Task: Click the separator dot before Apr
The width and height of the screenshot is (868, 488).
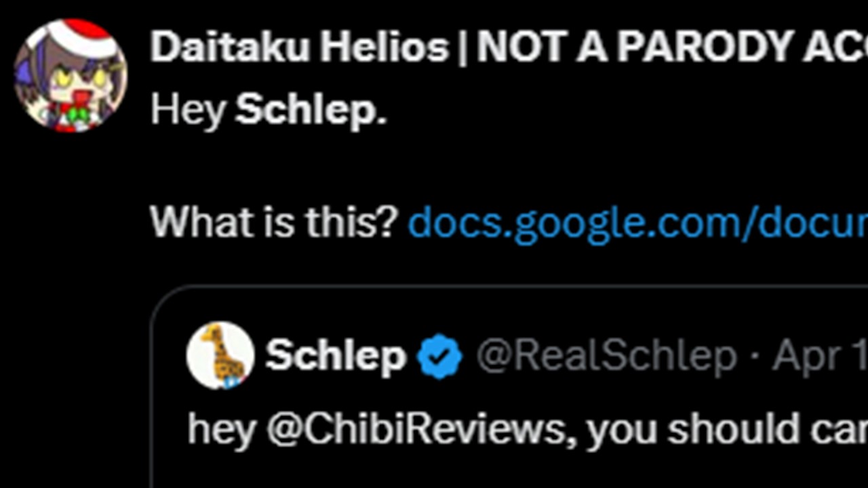Action: (754, 356)
